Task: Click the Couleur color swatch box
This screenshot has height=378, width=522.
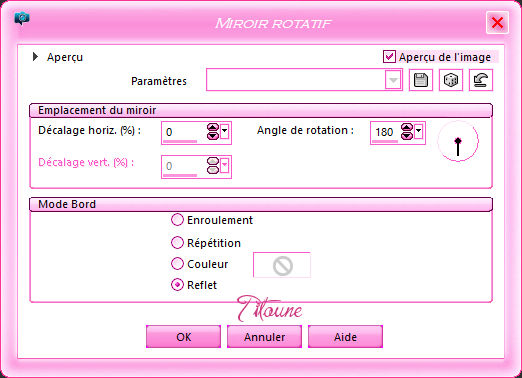Action: pyautogui.click(x=282, y=265)
